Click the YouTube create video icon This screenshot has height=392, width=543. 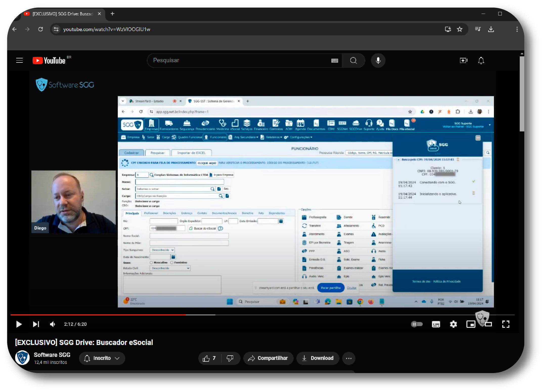(x=463, y=60)
